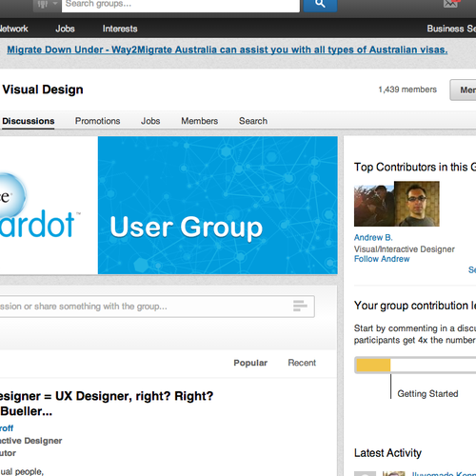
Task: Click the group contribution level progress bar
Action: [415, 365]
